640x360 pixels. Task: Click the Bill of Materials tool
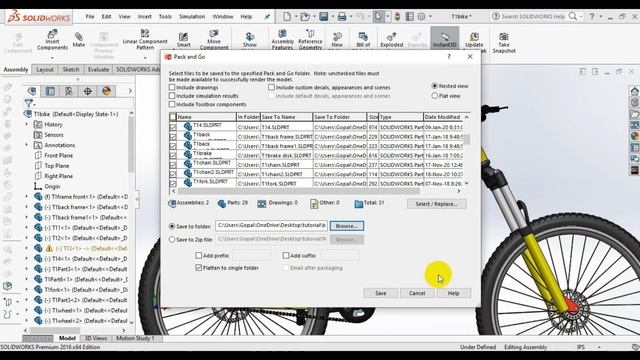click(363, 40)
